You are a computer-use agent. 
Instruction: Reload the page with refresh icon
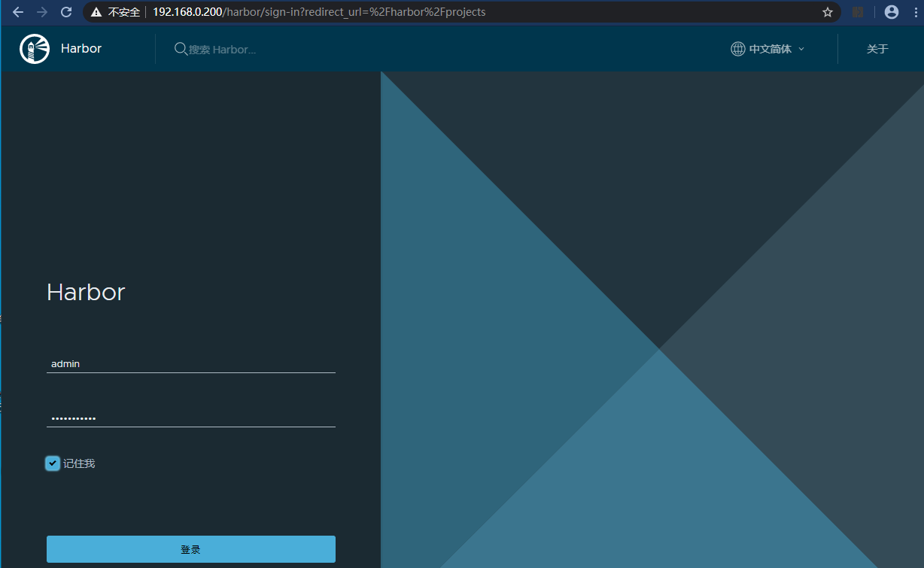pyautogui.click(x=66, y=12)
